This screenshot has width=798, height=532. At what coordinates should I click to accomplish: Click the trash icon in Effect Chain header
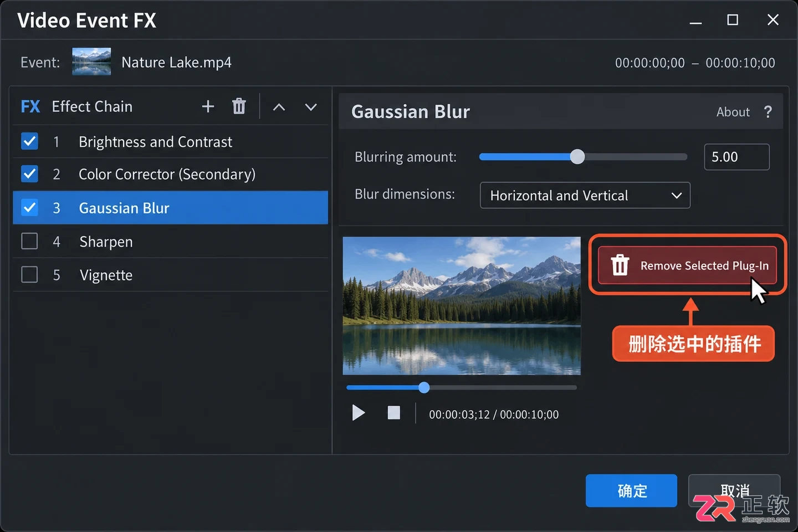pyautogui.click(x=239, y=106)
